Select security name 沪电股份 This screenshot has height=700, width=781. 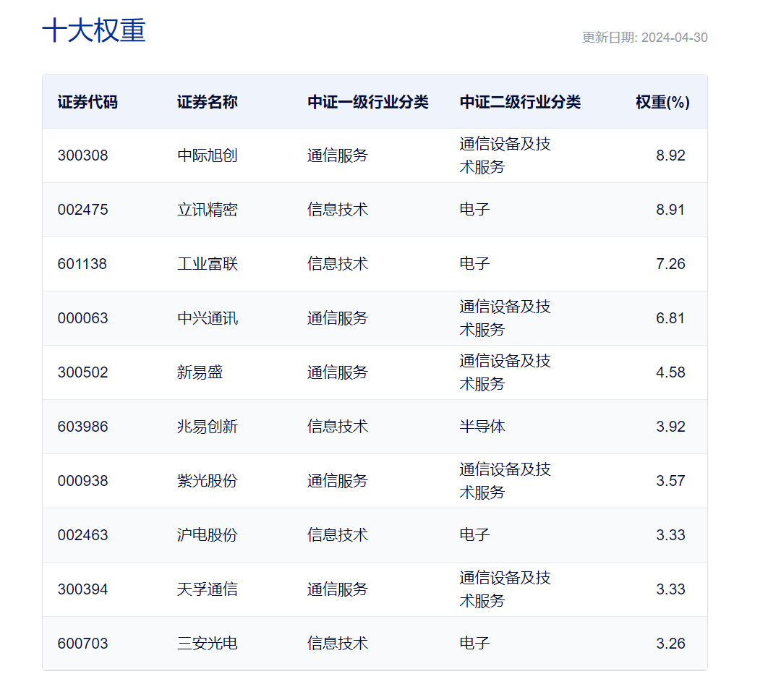pos(208,536)
